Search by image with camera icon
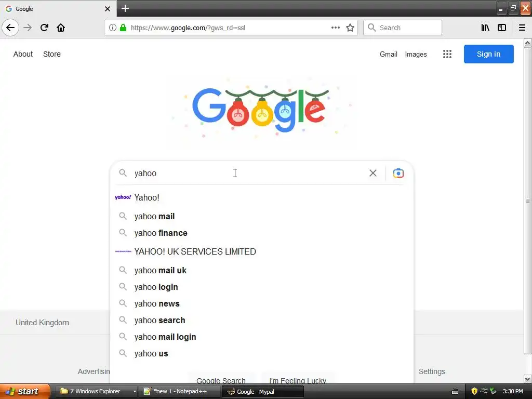This screenshot has height=399, width=532. click(398, 173)
